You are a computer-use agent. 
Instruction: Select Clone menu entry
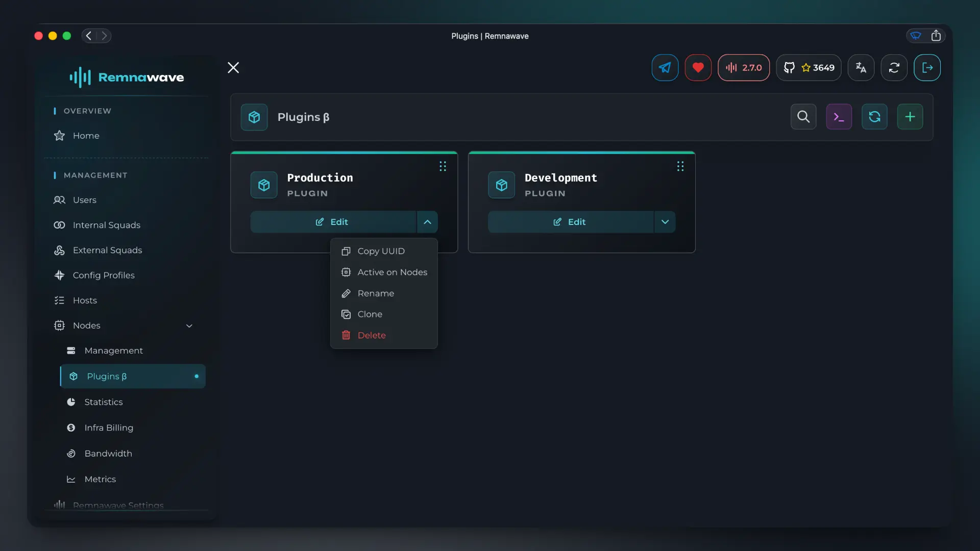tap(370, 314)
